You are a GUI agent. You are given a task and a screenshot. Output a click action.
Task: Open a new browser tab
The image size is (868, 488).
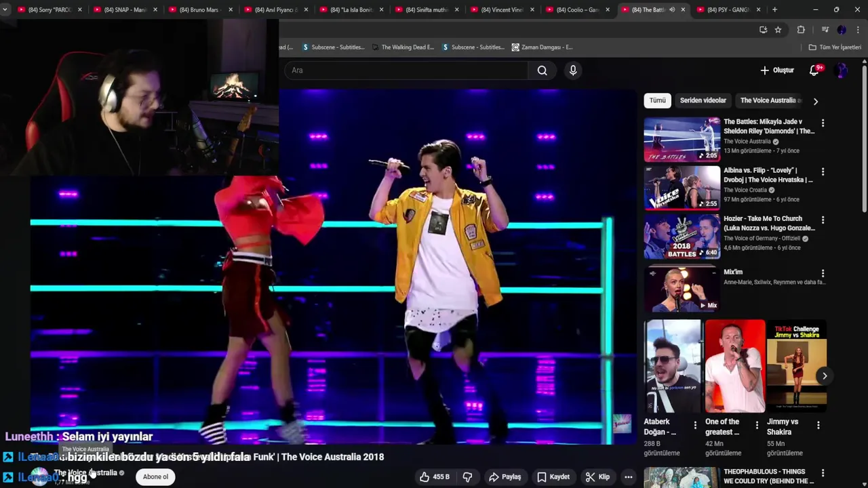click(x=774, y=9)
